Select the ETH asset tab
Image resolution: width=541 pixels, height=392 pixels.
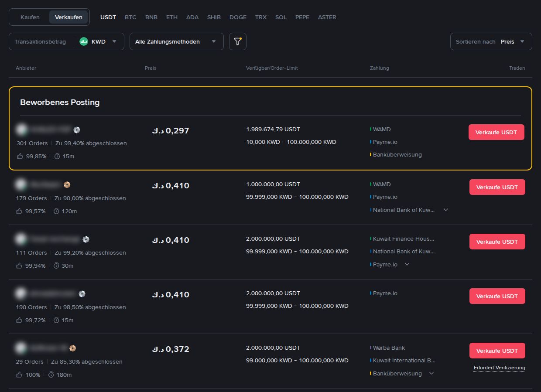(172, 17)
